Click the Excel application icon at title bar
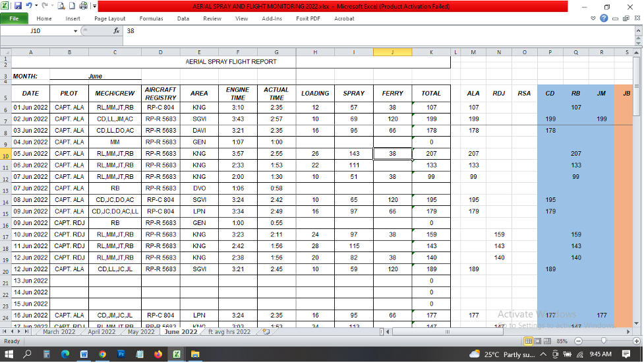 (5, 6)
